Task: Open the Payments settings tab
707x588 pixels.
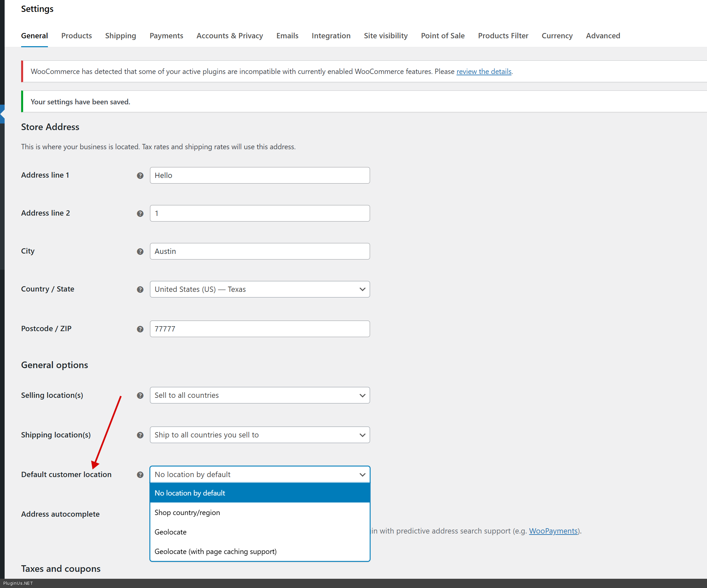Action: tap(166, 36)
